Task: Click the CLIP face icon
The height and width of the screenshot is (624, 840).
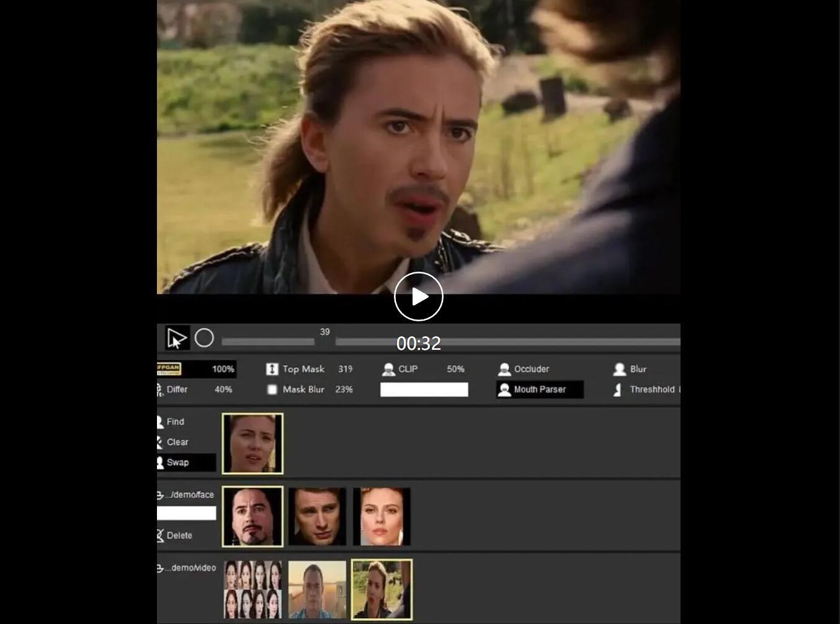Action: [x=389, y=369]
